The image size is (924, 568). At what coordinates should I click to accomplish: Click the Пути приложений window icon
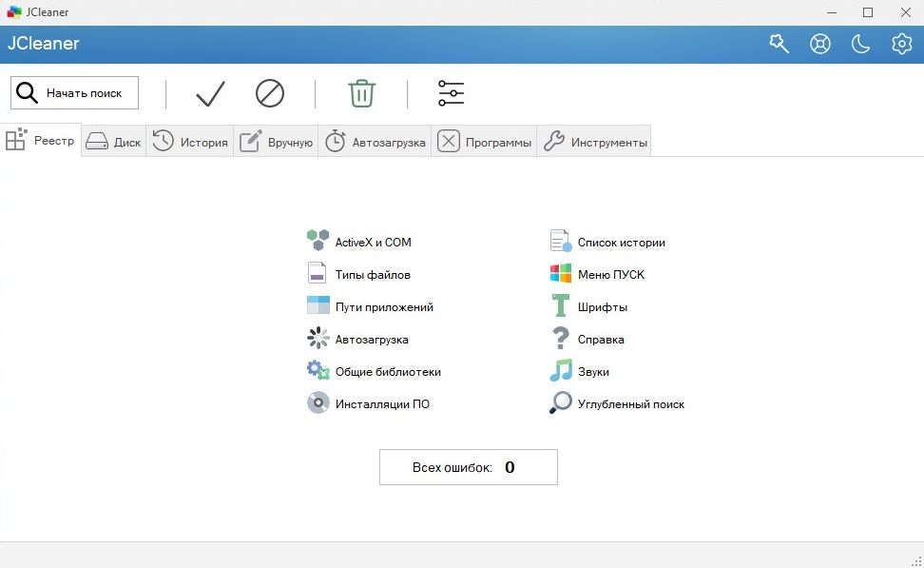click(x=318, y=305)
